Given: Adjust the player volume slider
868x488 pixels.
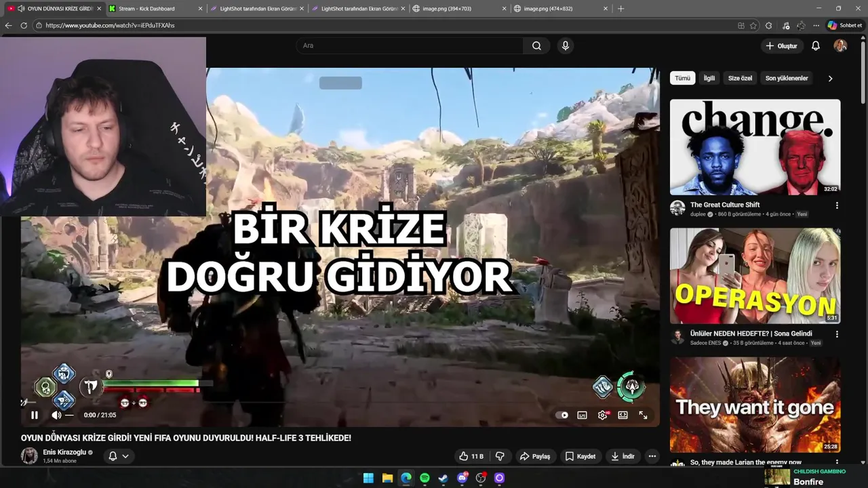Looking at the screenshot, I should tap(69, 415).
